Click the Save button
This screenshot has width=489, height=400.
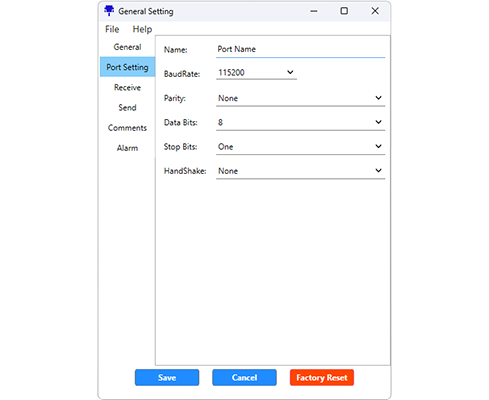(167, 377)
